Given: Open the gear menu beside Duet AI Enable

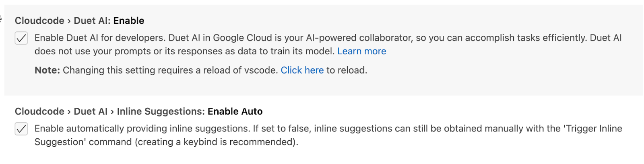Looking at the screenshot, I should pyautogui.click(x=1, y=18).
